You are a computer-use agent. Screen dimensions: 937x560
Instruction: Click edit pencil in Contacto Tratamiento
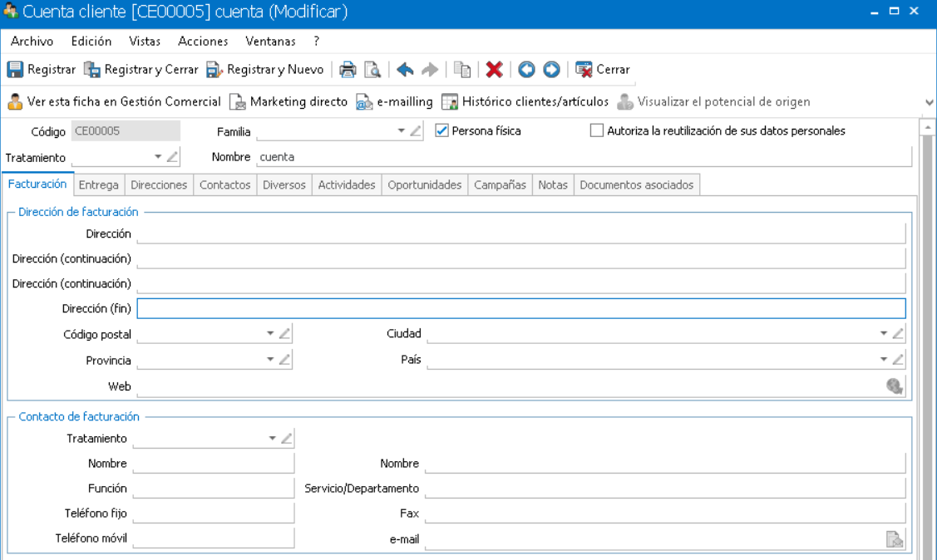(286, 438)
